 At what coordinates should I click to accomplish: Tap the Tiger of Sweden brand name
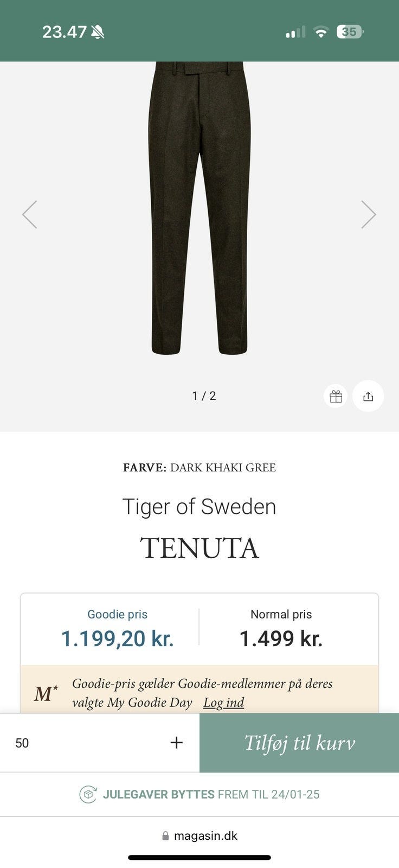[x=199, y=507]
